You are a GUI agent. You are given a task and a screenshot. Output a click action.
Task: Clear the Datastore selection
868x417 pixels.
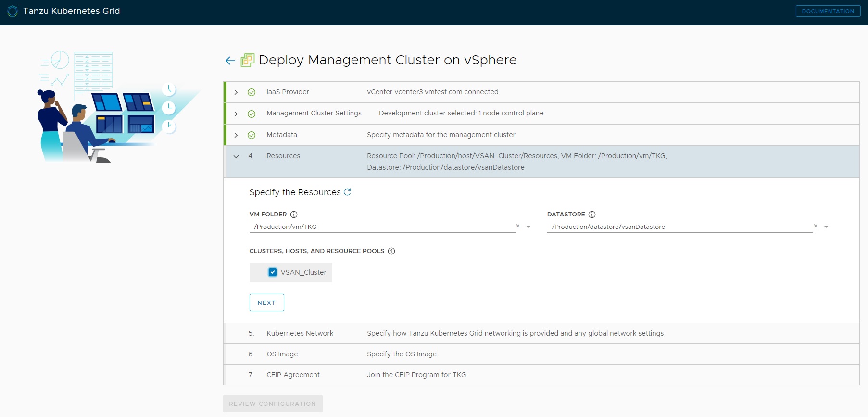click(816, 226)
